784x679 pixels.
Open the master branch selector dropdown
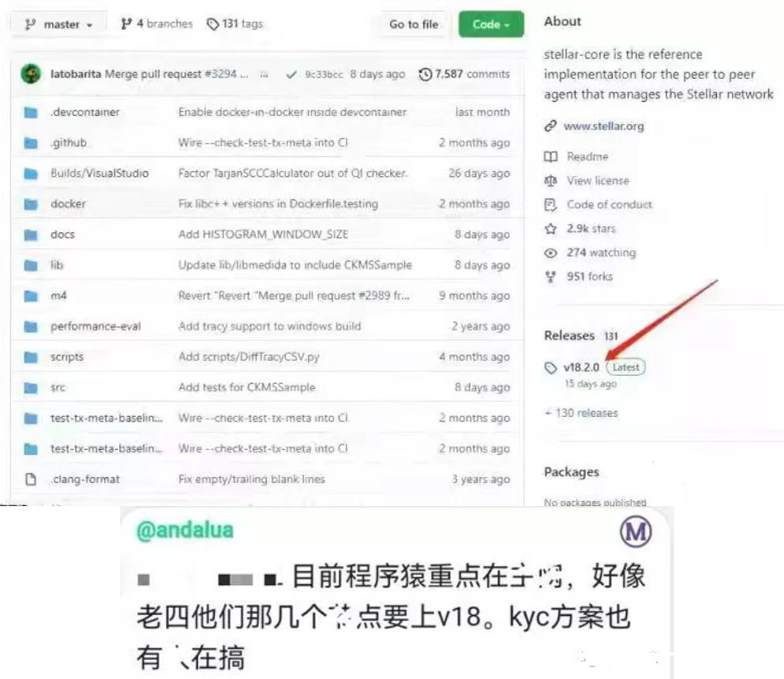[59, 24]
